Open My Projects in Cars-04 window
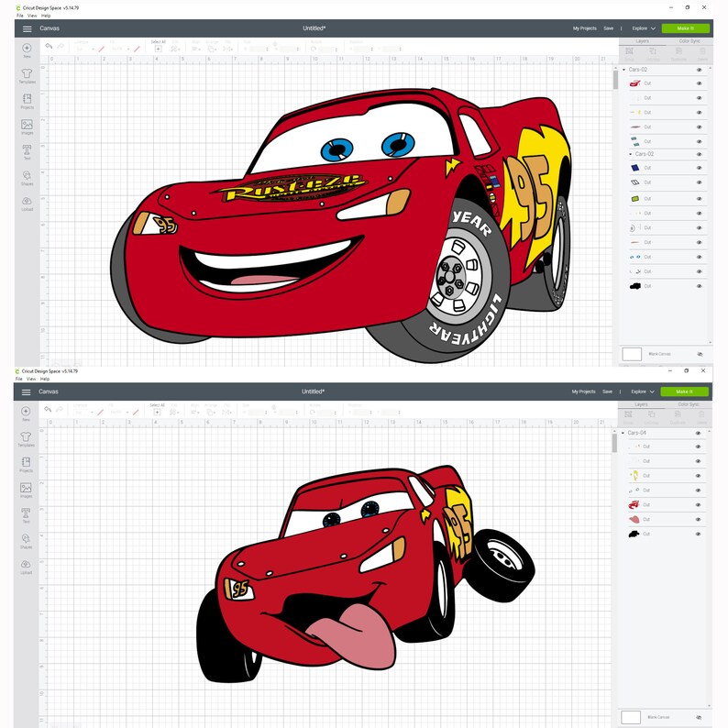Viewport: 728px width, 728px height. click(x=584, y=392)
